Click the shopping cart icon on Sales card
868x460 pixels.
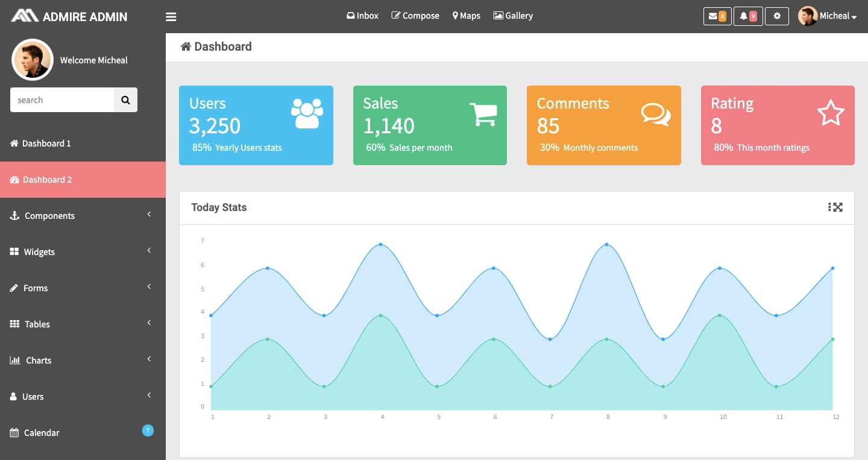click(482, 113)
